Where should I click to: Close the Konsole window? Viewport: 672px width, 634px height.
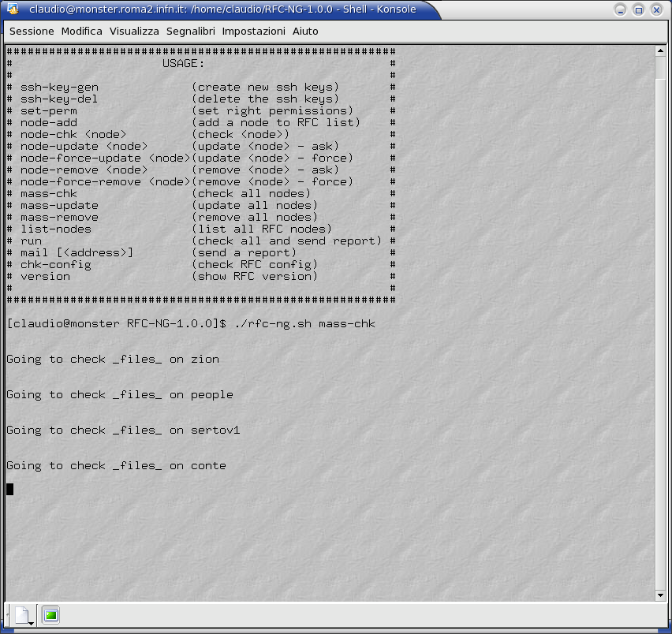[x=656, y=9]
